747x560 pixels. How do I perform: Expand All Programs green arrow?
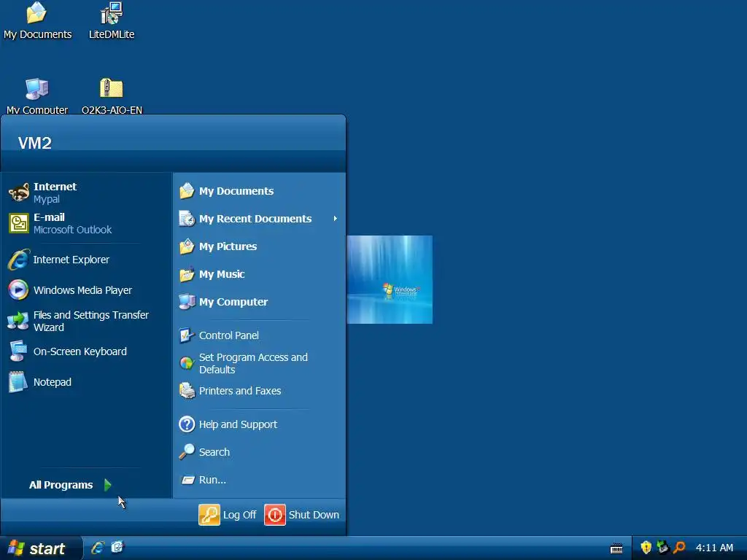(108, 485)
